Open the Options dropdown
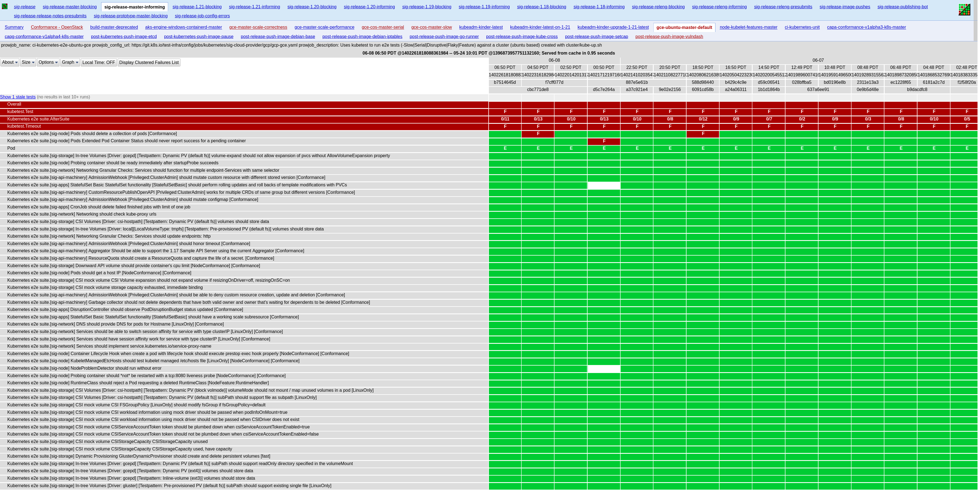 click(x=48, y=62)
